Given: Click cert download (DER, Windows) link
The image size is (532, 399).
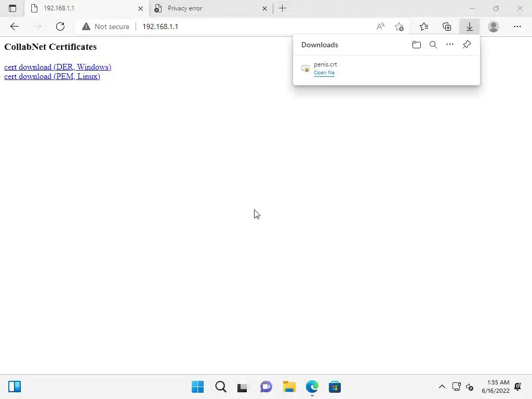Looking at the screenshot, I should [x=58, y=67].
